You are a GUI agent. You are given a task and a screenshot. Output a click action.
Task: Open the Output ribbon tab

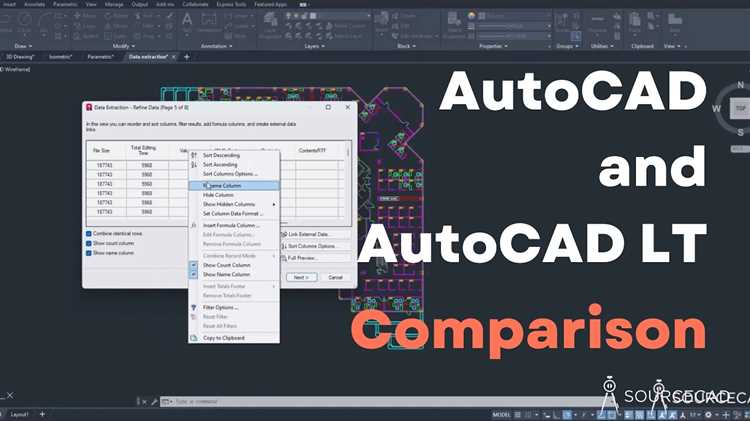(x=139, y=4)
